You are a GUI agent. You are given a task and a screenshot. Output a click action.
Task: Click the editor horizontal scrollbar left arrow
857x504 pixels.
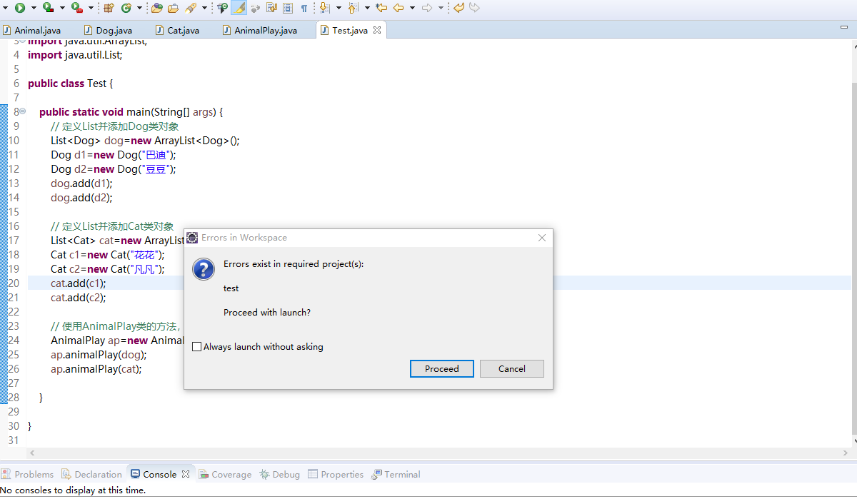pos(31,453)
